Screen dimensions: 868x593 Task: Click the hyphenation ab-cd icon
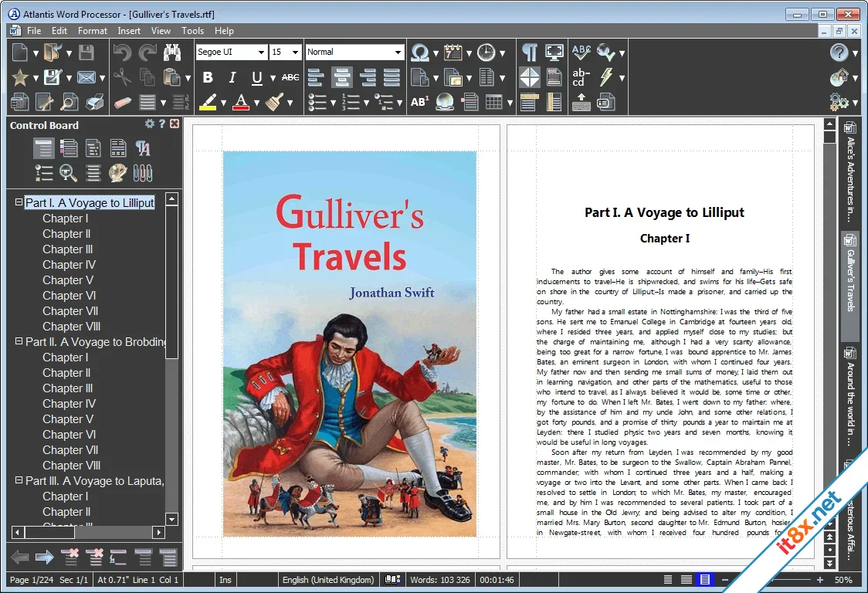[x=581, y=77]
